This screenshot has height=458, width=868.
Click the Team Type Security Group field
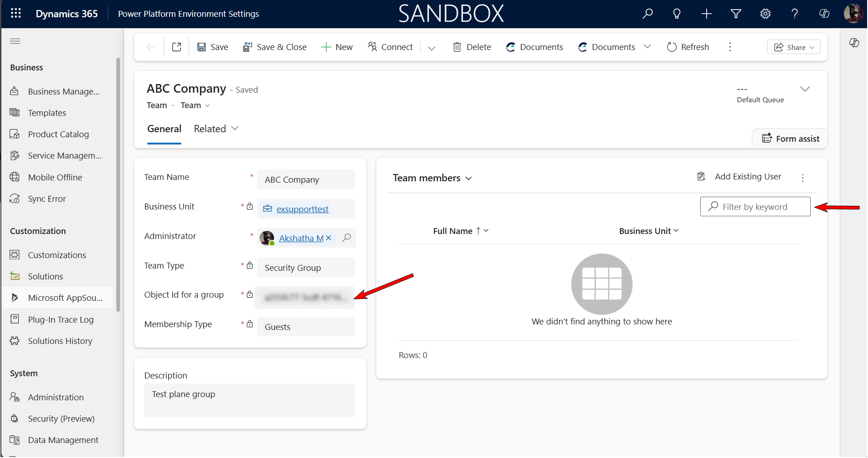pyautogui.click(x=306, y=268)
